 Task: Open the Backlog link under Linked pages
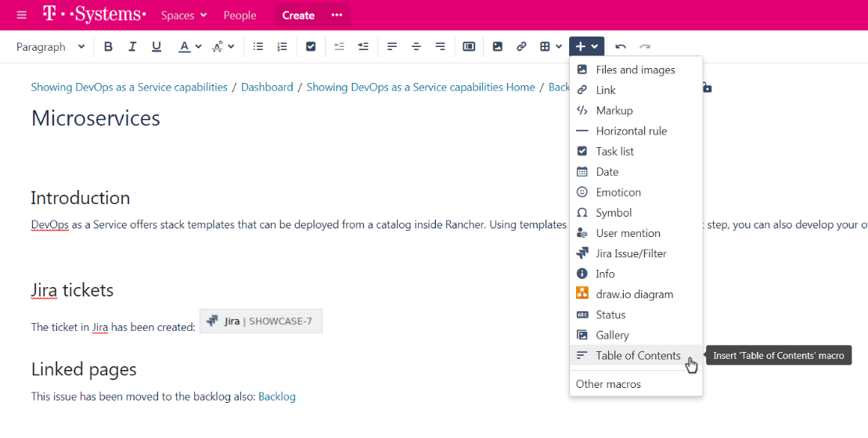[x=277, y=397]
